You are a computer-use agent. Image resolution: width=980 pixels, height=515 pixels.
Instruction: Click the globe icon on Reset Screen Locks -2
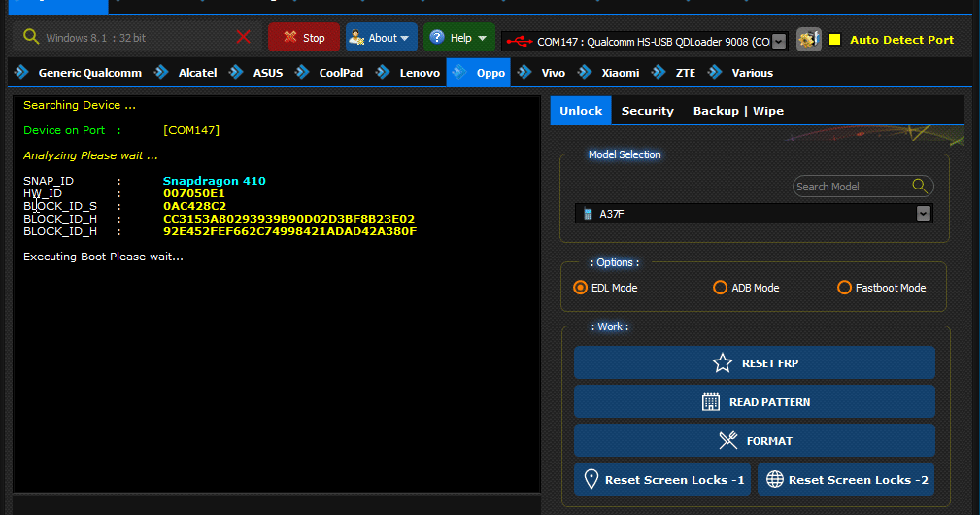pyautogui.click(x=775, y=479)
